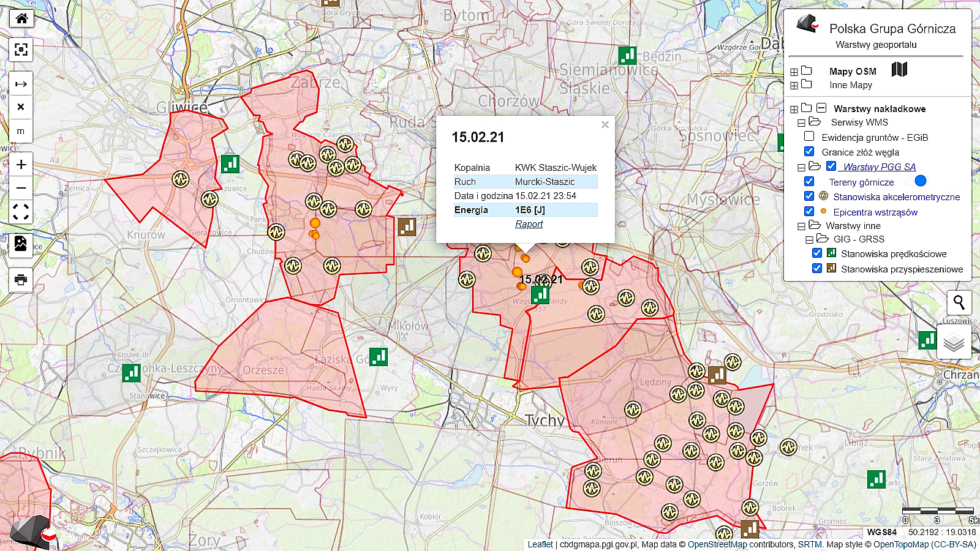This screenshot has width=980, height=551.
Task: Click the home button on the map toolbar
Action: [x=21, y=18]
